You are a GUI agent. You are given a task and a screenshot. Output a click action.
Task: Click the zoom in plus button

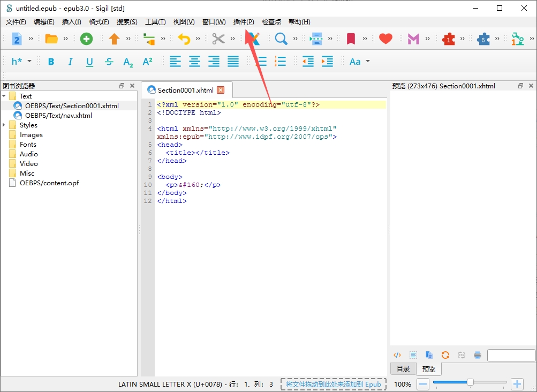pyautogui.click(x=517, y=384)
